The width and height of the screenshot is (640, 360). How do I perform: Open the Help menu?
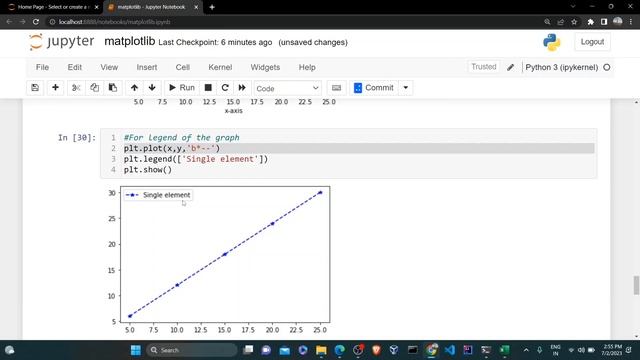click(x=307, y=67)
